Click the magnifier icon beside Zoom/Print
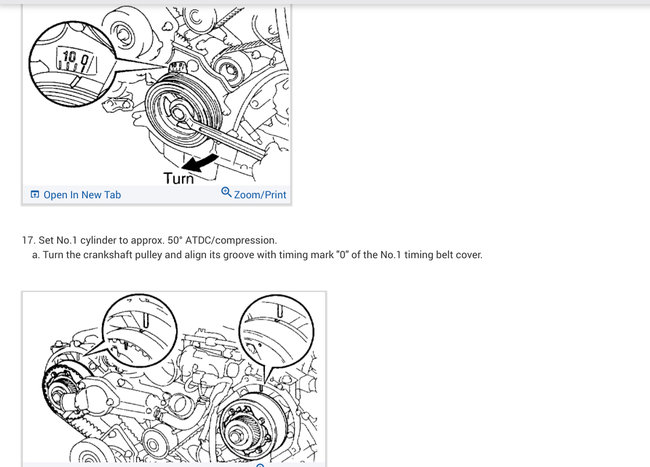Image resolution: width=650 pixels, height=467 pixels. point(226,192)
